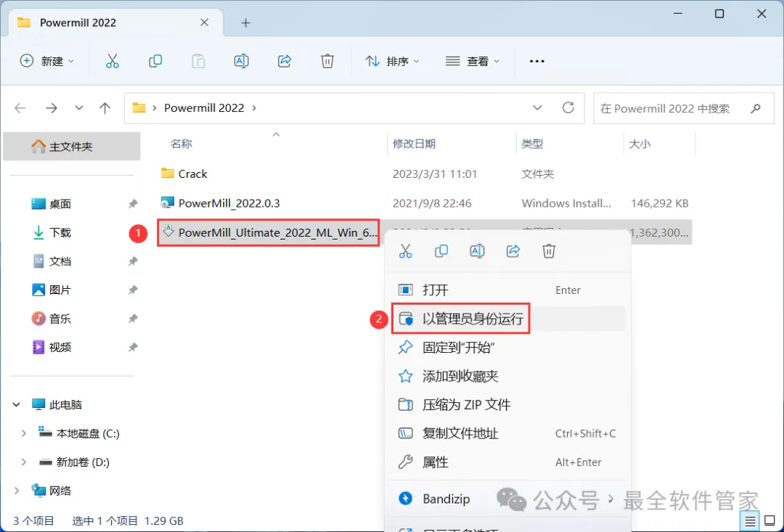The height and width of the screenshot is (532, 784).
Task: Expand the 新加卷 (D:) node
Action: (23, 462)
